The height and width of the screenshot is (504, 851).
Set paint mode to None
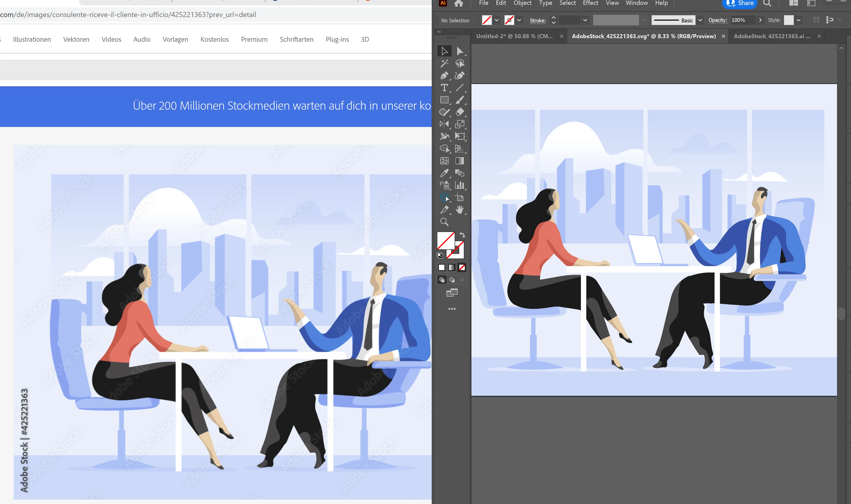point(462,268)
